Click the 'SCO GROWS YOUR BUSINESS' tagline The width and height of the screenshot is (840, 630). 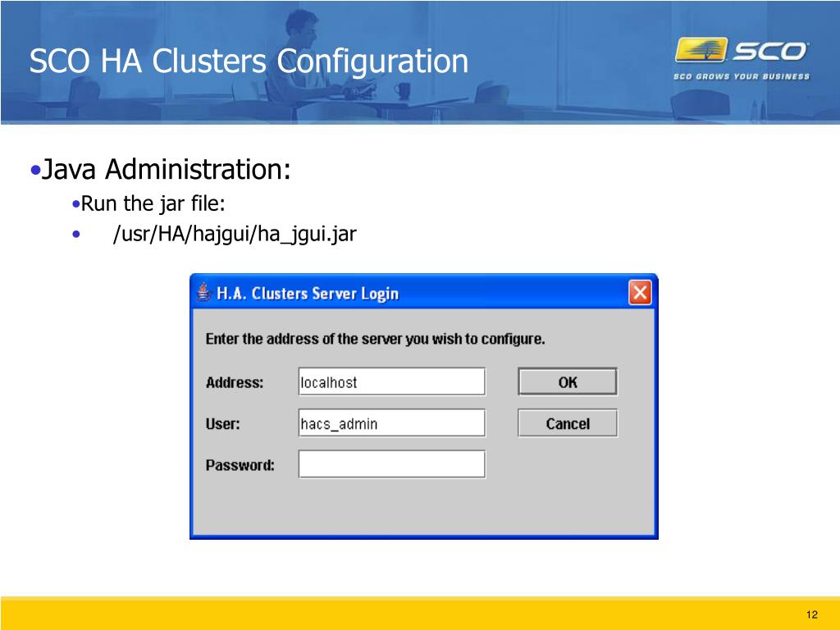(x=742, y=76)
